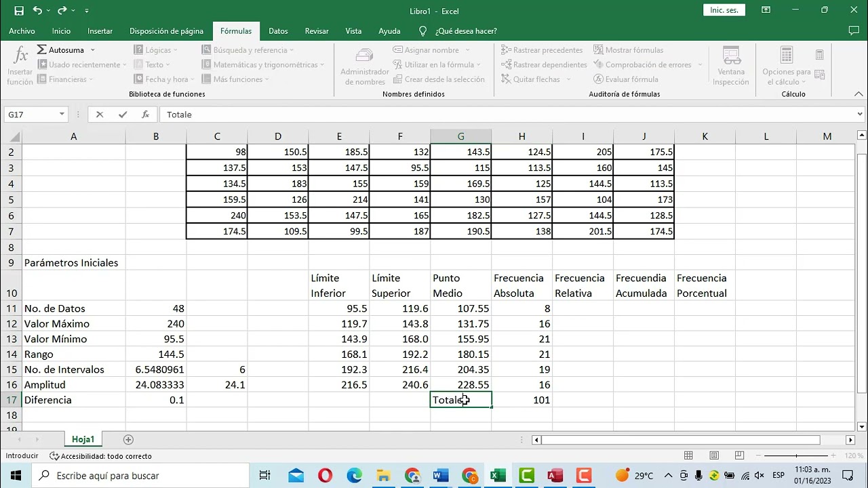Select the Hoja1 sheet tab

83,439
